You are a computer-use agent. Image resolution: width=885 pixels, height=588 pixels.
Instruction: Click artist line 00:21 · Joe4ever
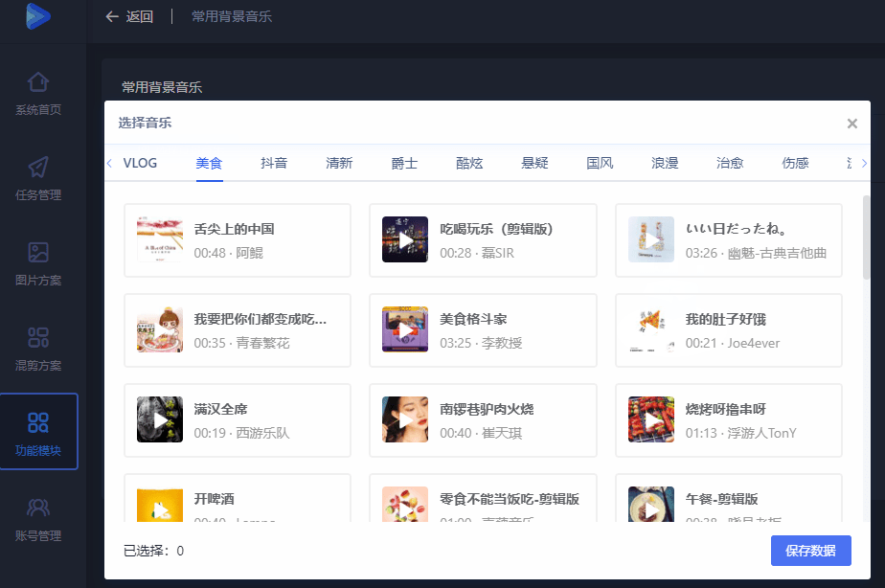733,343
